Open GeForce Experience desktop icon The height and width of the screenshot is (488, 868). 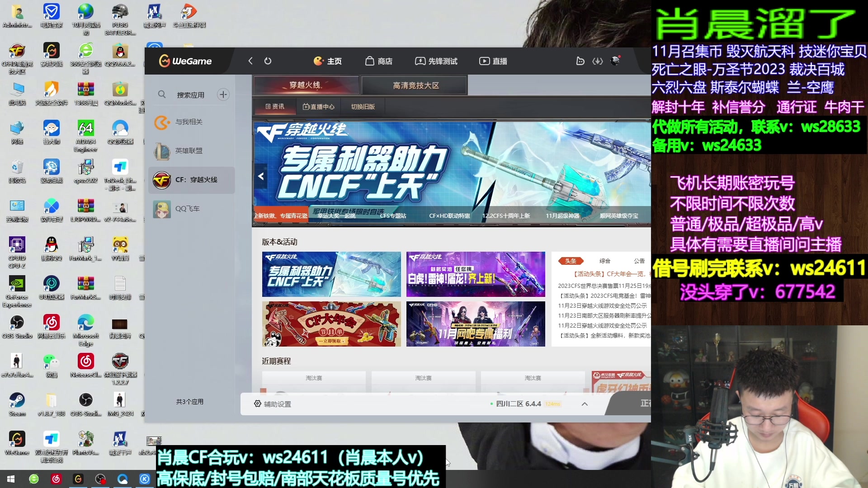(17, 291)
